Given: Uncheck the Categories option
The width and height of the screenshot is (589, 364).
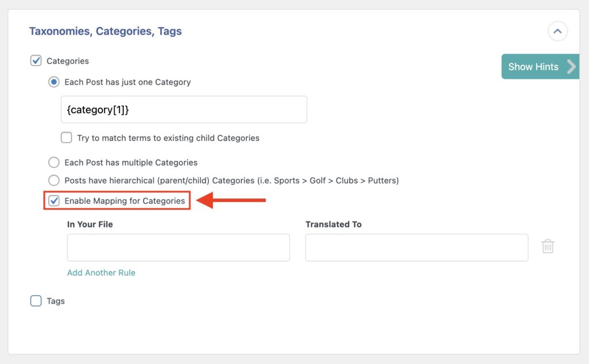Looking at the screenshot, I should (36, 60).
